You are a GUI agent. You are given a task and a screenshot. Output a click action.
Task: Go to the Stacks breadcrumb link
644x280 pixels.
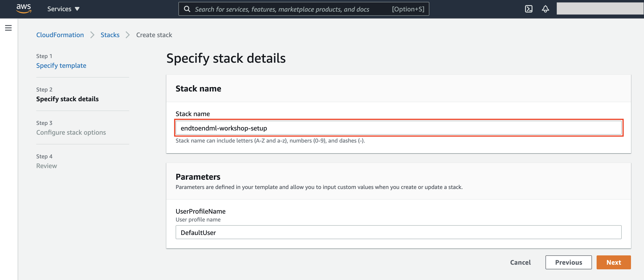[x=110, y=35]
